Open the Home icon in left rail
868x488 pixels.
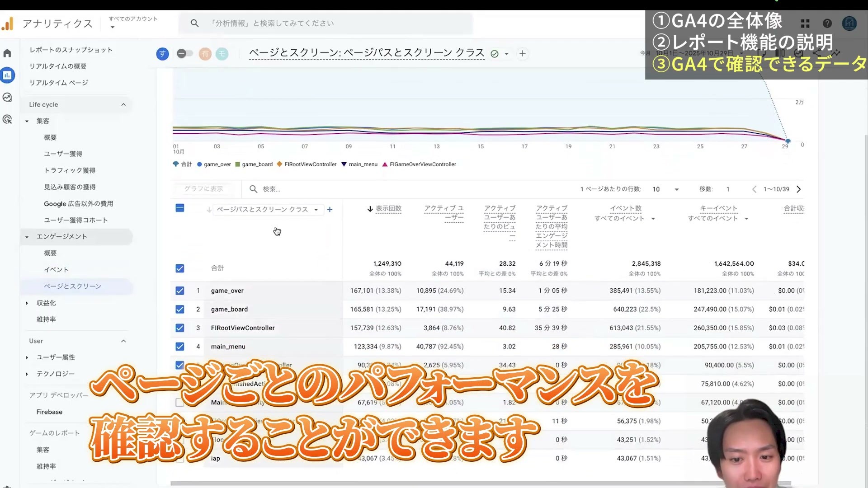point(7,53)
